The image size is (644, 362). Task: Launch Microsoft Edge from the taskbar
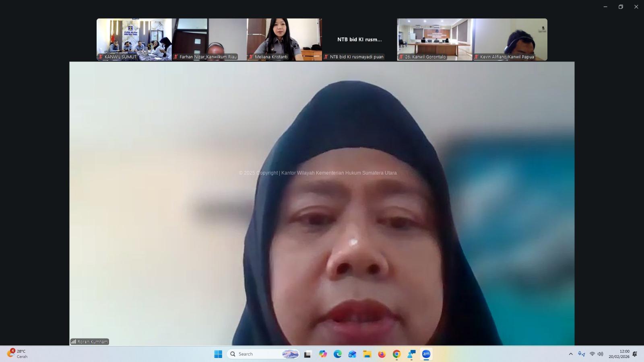coord(338,354)
